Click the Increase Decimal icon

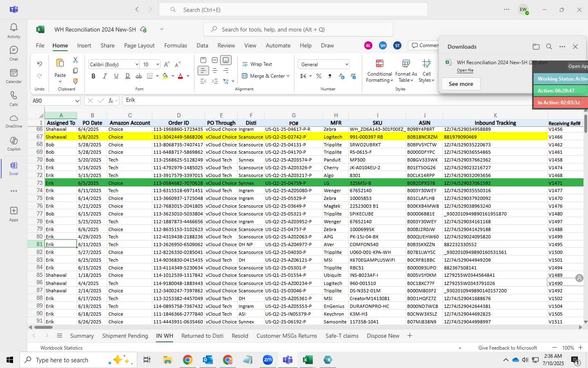click(x=342, y=76)
